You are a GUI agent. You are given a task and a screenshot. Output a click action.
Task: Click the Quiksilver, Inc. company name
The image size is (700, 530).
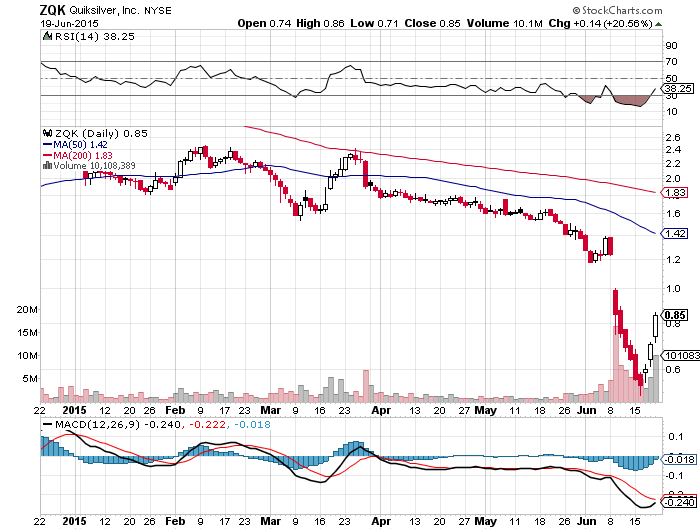point(104,10)
